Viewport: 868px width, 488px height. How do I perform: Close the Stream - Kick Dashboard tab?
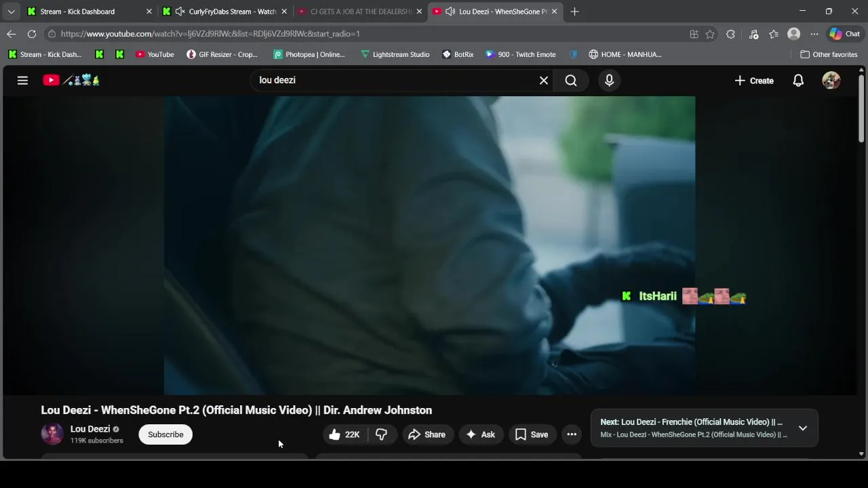point(149,12)
